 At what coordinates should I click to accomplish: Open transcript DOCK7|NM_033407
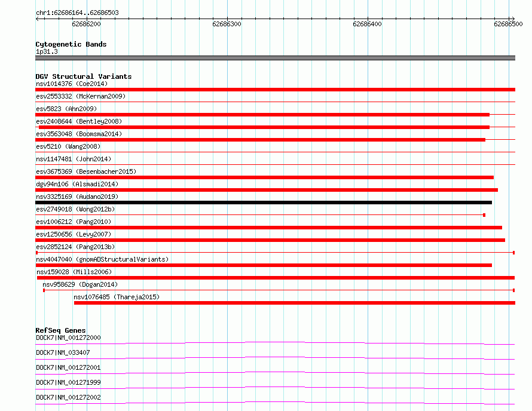click(x=63, y=352)
